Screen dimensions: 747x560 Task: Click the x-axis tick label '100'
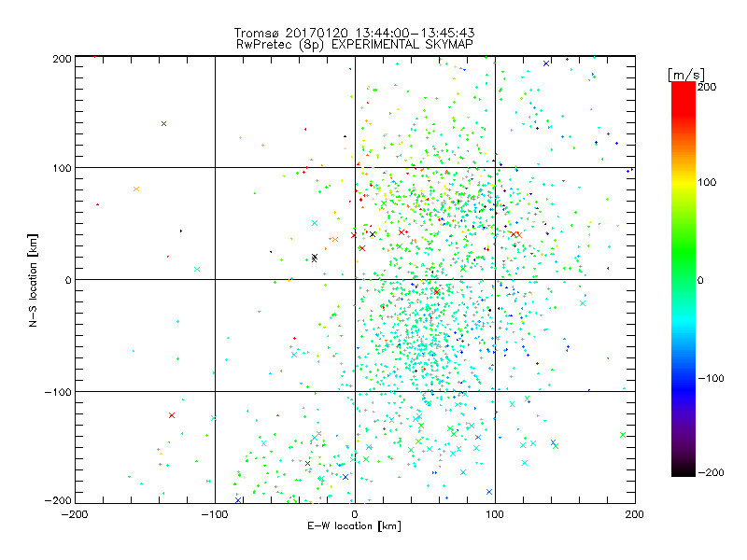point(495,514)
